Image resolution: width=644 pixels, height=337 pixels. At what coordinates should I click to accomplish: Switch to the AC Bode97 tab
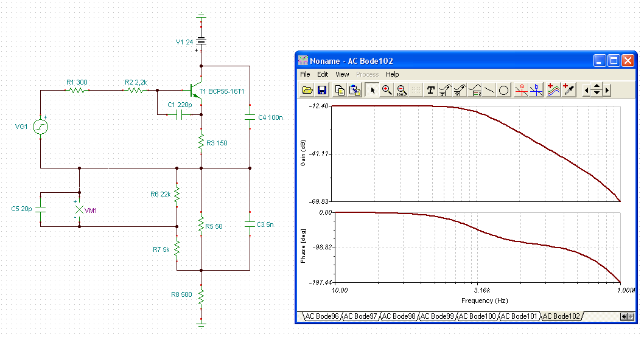[x=360, y=316]
